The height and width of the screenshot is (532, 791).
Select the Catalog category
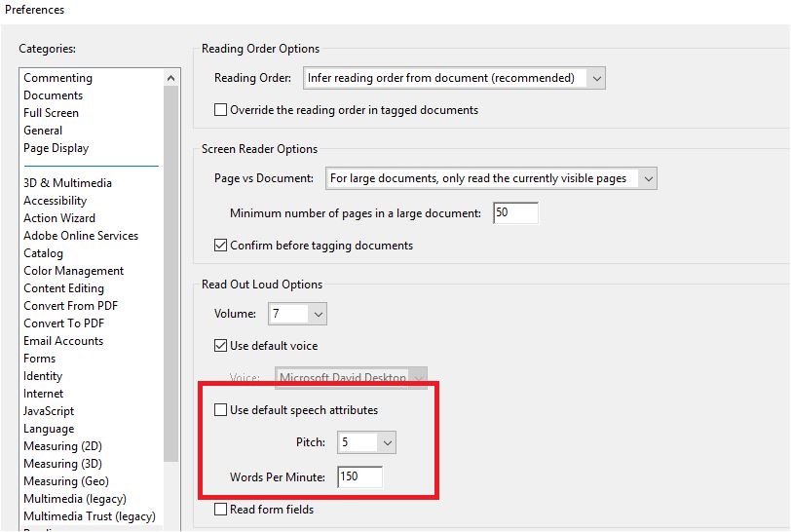tap(44, 253)
